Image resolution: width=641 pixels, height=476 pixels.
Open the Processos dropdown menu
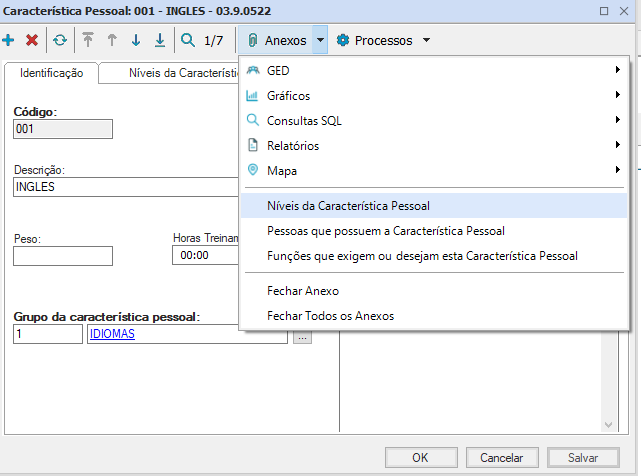[384, 41]
